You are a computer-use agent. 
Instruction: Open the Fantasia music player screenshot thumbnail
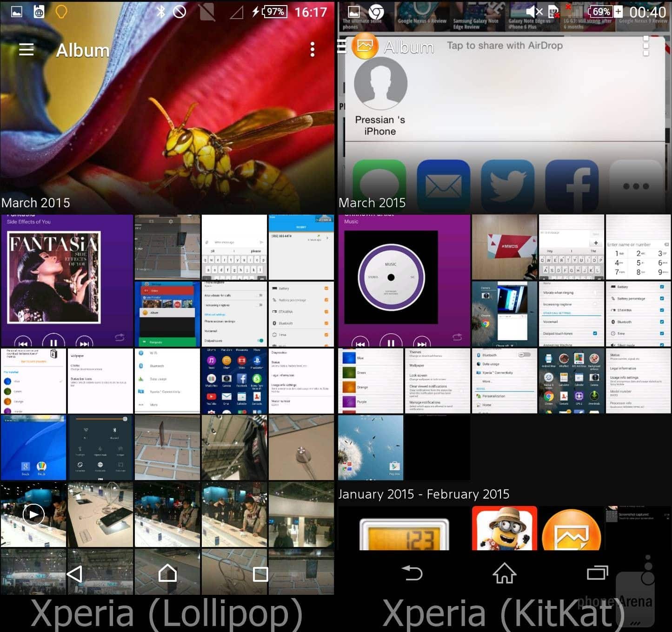coord(67,281)
